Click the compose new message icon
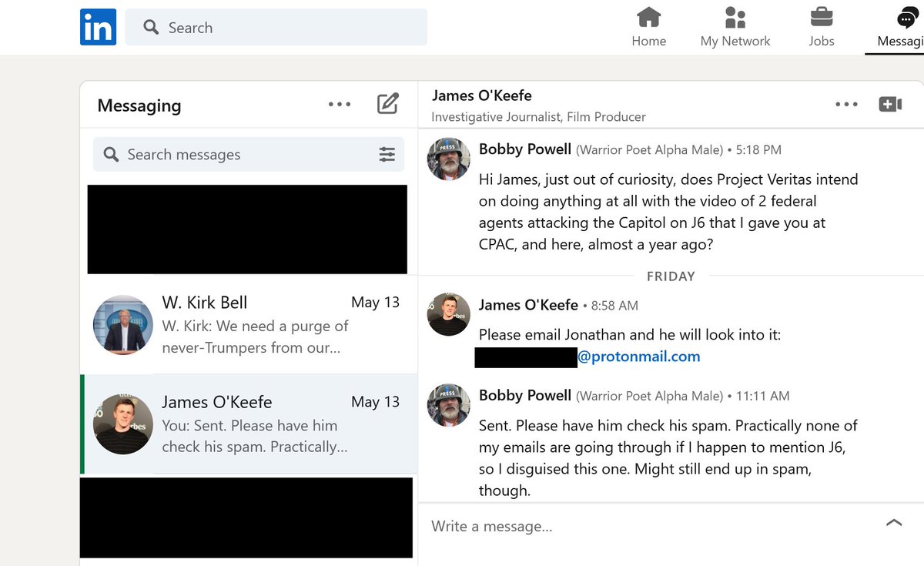This screenshot has height=566, width=924. coord(387,104)
